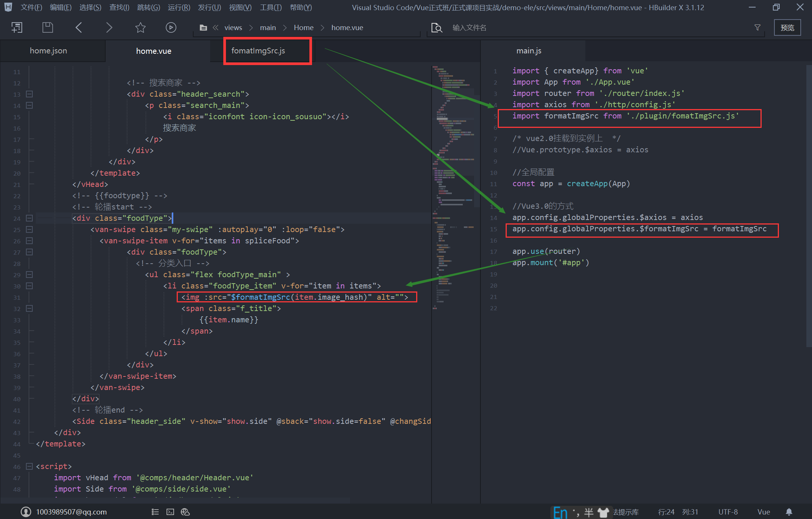This screenshot has height=519, width=812.
Task: Click the breadcrumb chevron after views
Action: pos(250,27)
